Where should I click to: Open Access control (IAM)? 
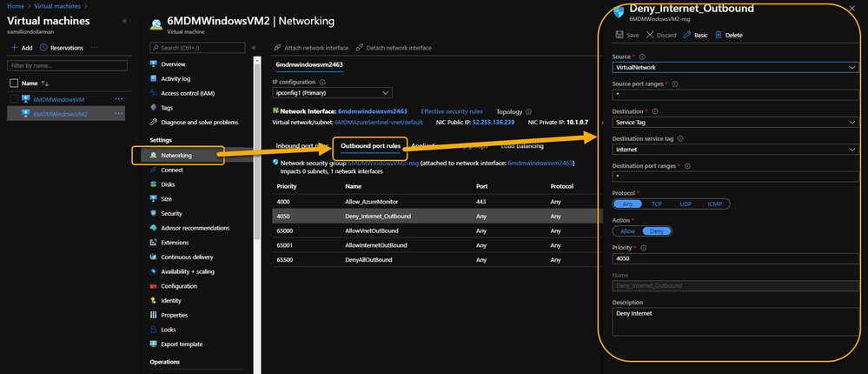point(187,93)
